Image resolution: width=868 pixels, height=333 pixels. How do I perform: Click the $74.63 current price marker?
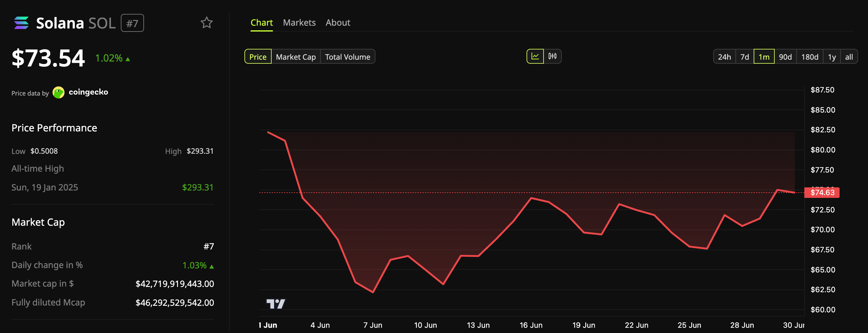pyautogui.click(x=822, y=192)
